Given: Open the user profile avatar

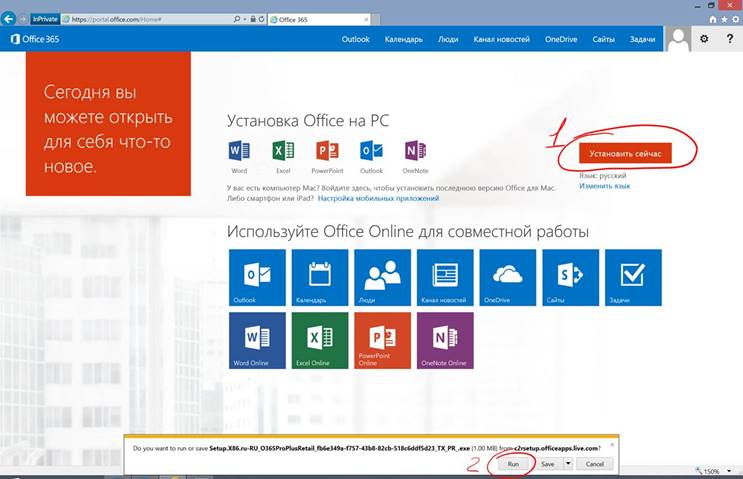Looking at the screenshot, I should pos(678,39).
